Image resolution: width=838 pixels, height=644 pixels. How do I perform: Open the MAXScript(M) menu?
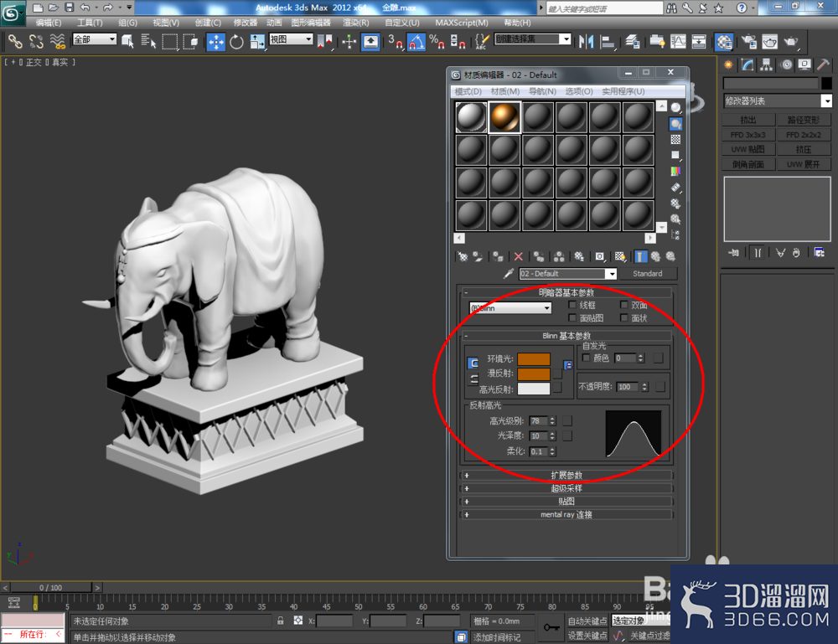pos(461,23)
